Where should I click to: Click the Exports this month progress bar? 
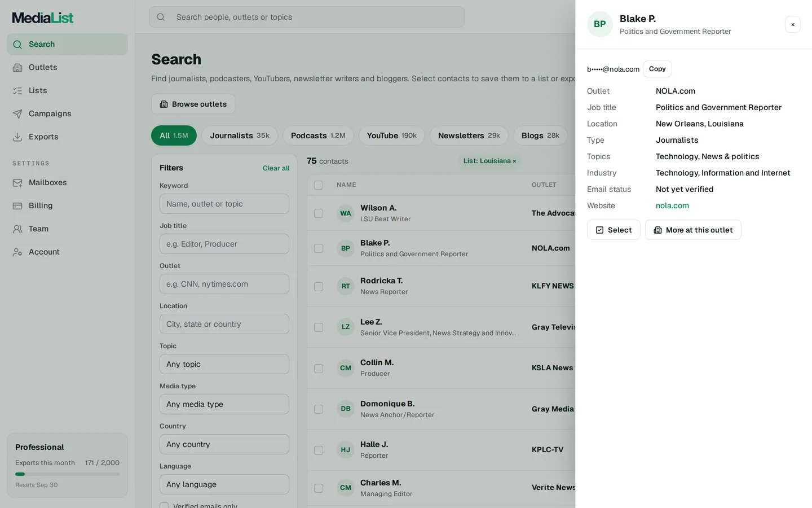(x=67, y=474)
